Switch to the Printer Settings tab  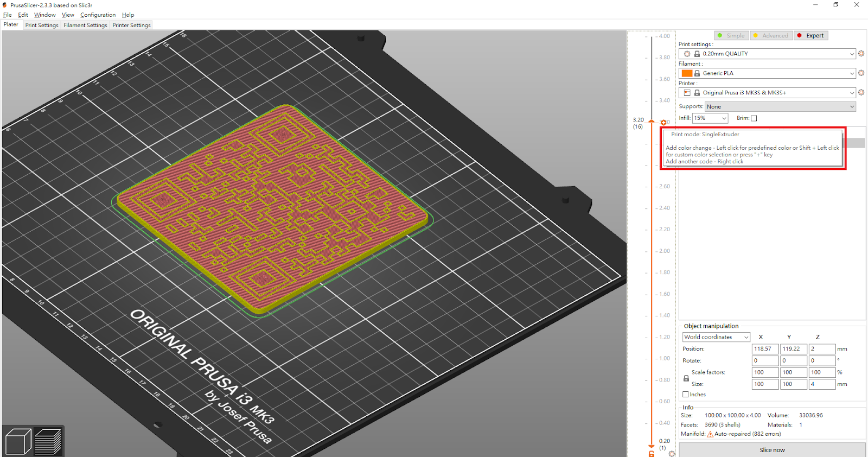tap(131, 25)
